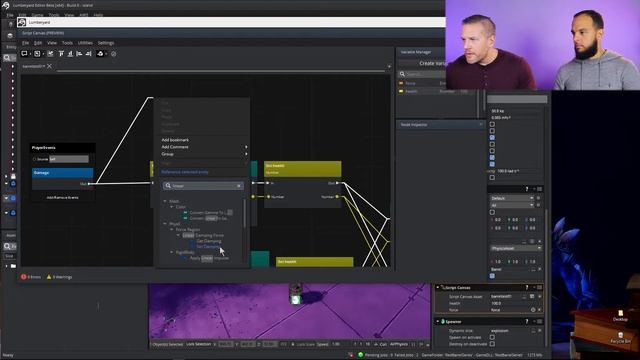
Task: Click the green pending jobs status icon
Action: pos(360,355)
